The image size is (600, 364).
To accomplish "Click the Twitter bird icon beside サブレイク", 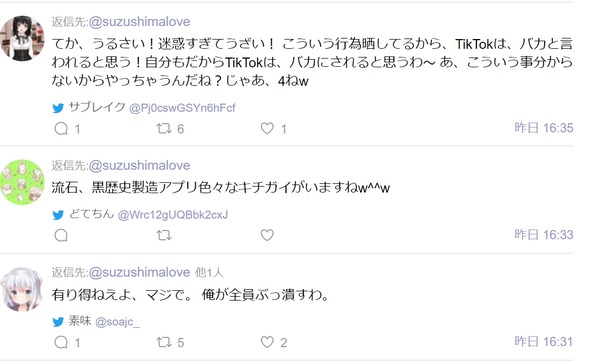I will [x=58, y=108].
